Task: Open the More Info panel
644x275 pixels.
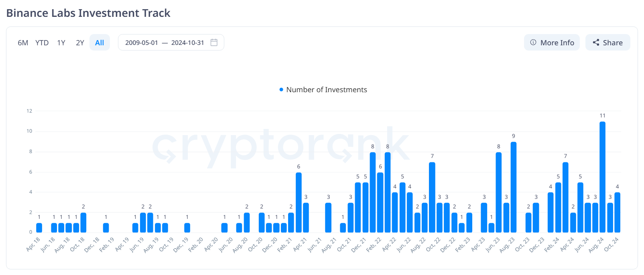Action: (552, 42)
